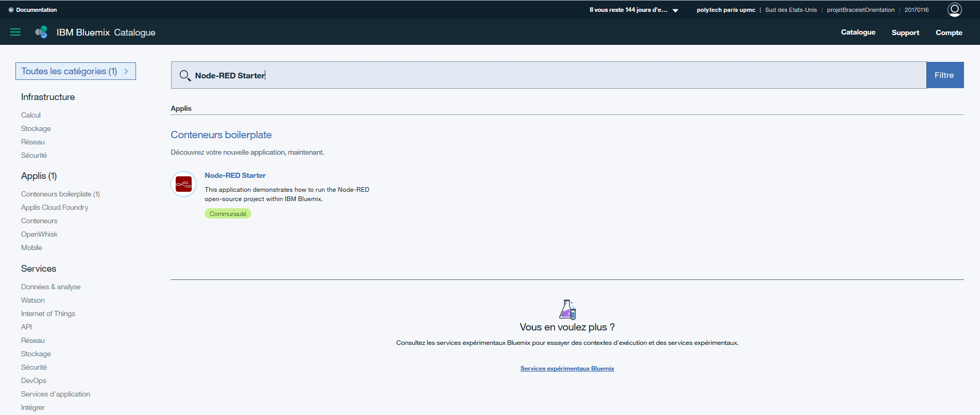Open the Services expérimentaux Bluemix link
Viewport: 980px width, 415px height.
point(567,369)
